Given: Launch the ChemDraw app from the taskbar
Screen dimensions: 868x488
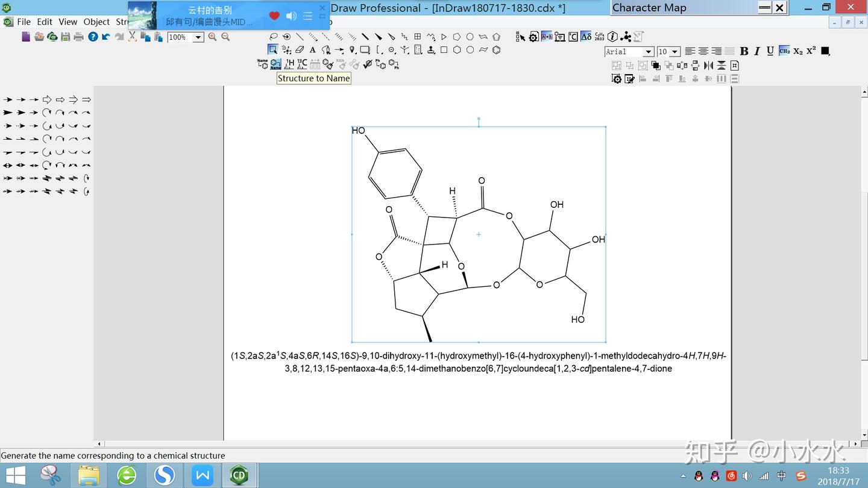Looking at the screenshot, I should click(x=239, y=475).
